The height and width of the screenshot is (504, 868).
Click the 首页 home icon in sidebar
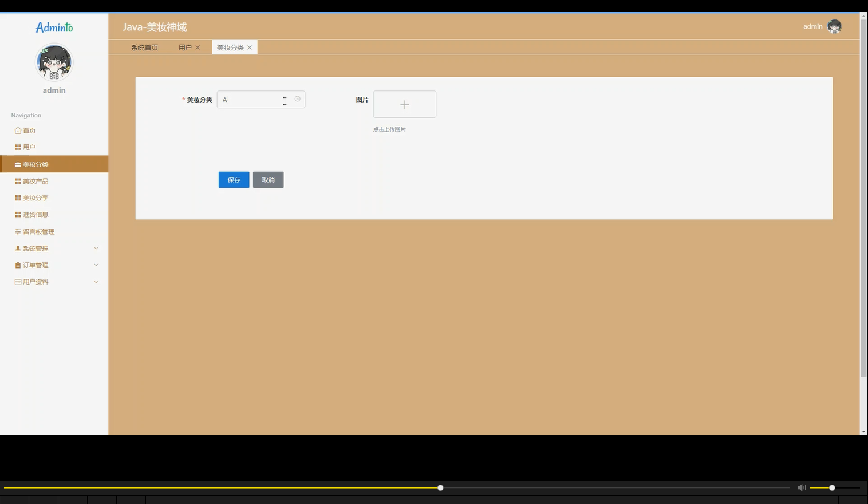[18, 130]
